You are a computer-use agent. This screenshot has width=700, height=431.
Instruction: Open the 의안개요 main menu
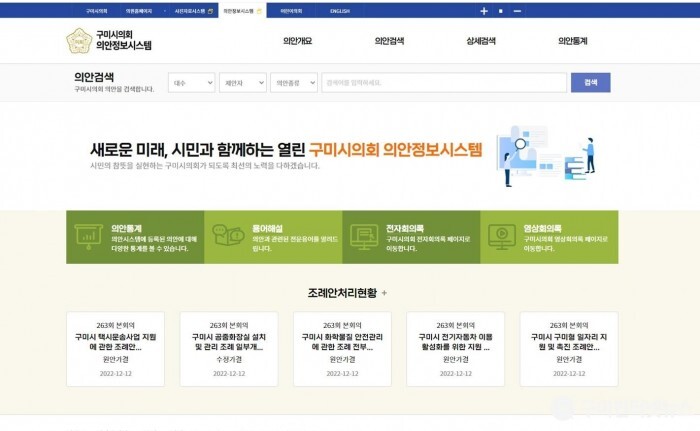[298, 41]
